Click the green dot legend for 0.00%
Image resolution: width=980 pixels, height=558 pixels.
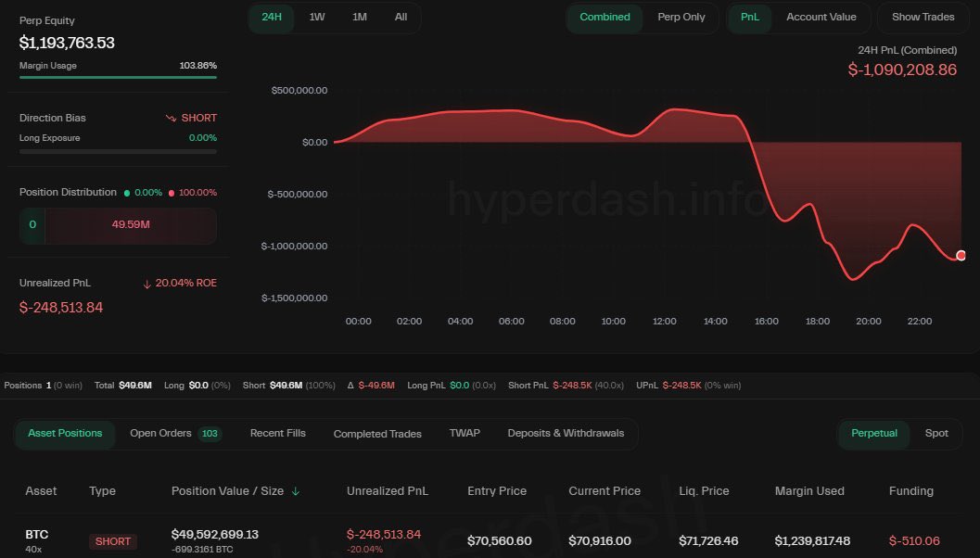pos(127,193)
